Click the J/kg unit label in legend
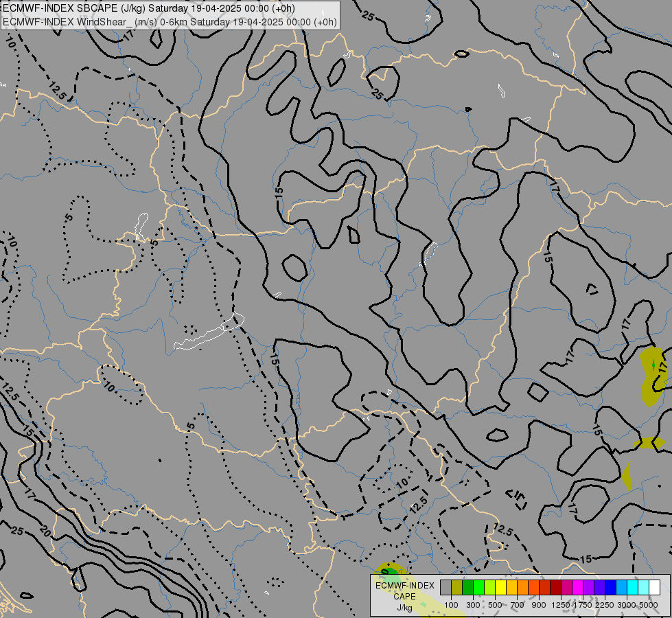This screenshot has width=672, height=618. [404, 608]
